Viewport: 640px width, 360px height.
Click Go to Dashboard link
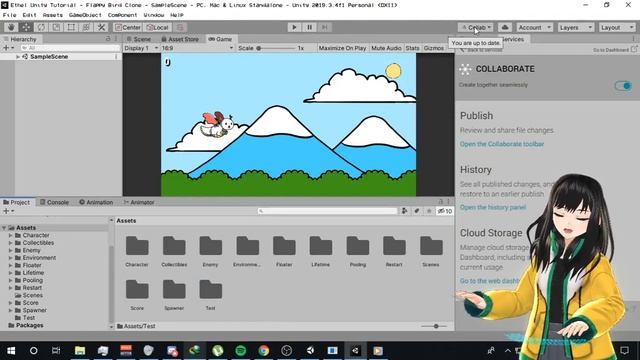(614, 50)
